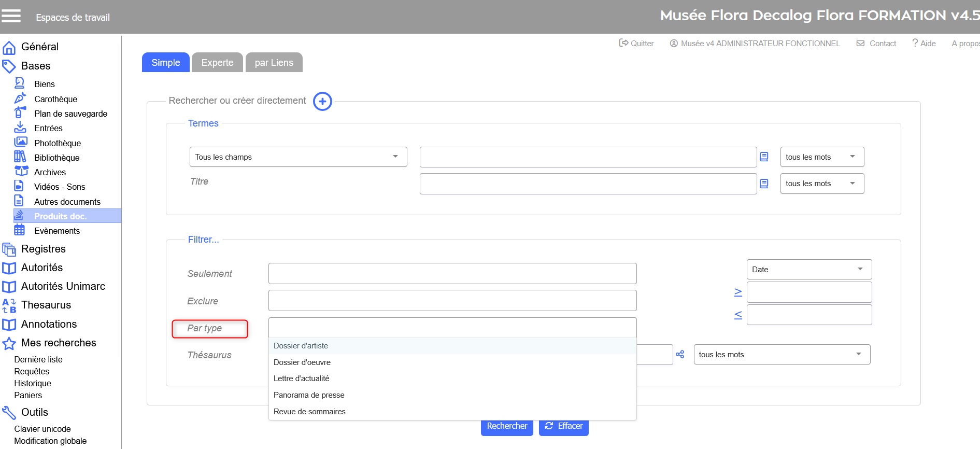
Task: Open the hamburger menu icon
Action: [11, 17]
